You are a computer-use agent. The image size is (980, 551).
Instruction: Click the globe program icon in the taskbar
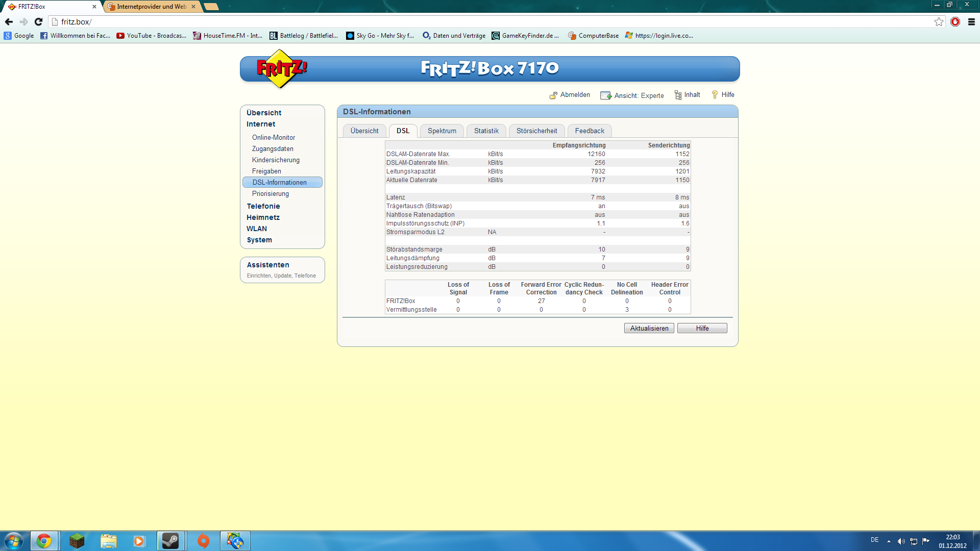click(x=235, y=541)
